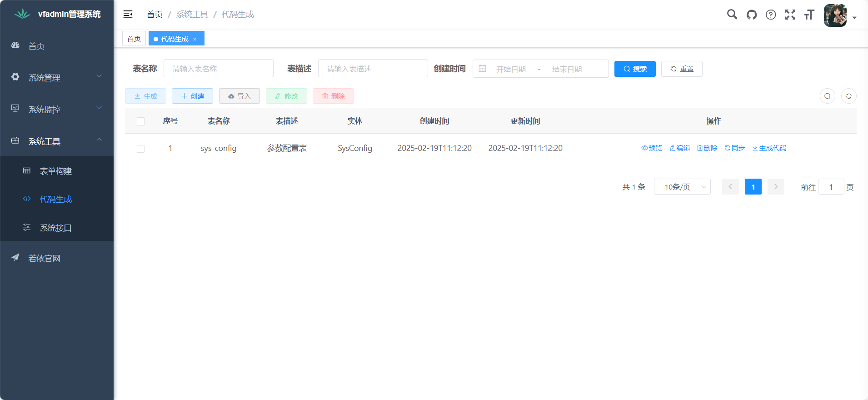Switch to the 首页 tab

click(134, 39)
